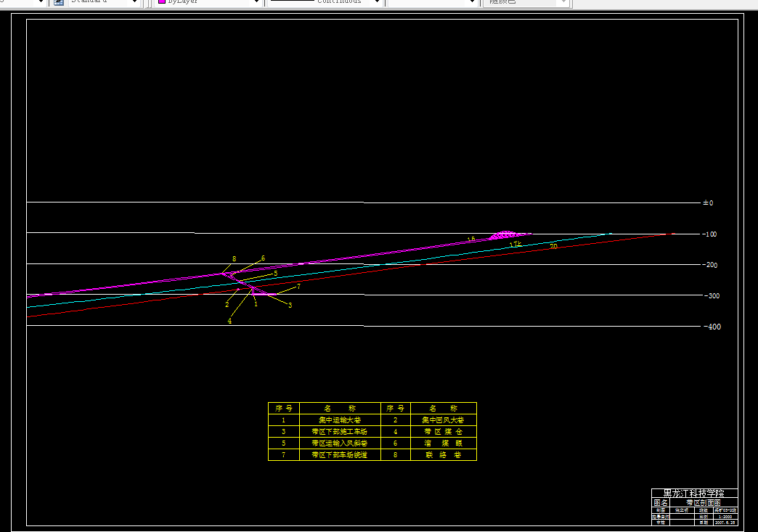This screenshot has width=758, height=532.
Task: Click legend cell 溜 煤 眼
Action: coord(444,443)
